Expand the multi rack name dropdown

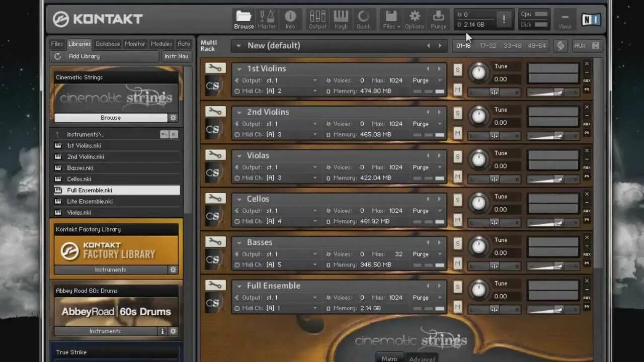click(x=239, y=46)
